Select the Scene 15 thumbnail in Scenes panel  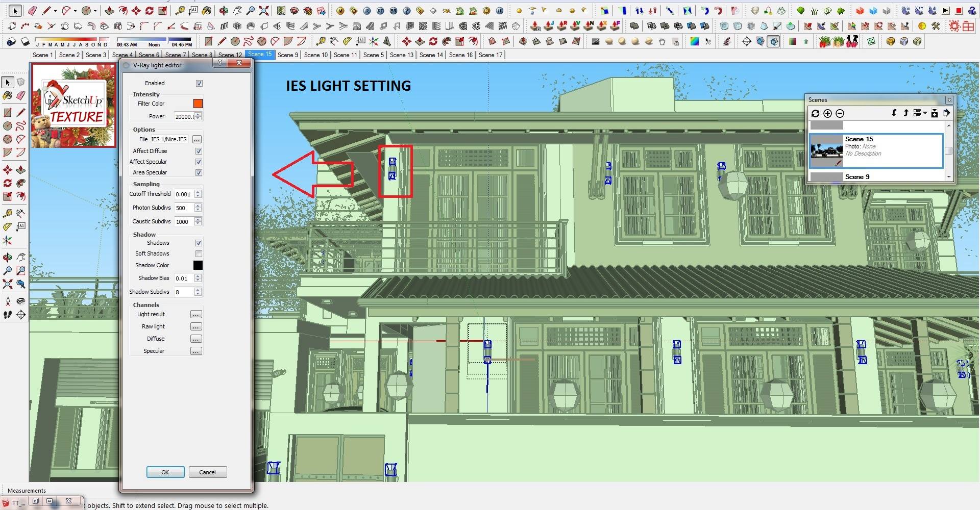826,151
